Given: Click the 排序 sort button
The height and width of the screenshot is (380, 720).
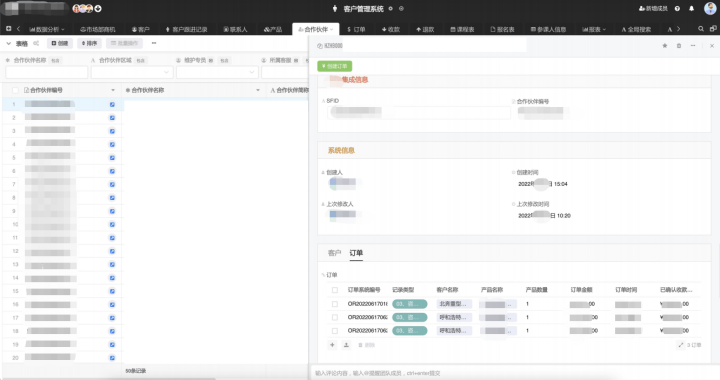Looking at the screenshot, I should (x=89, y=43).
